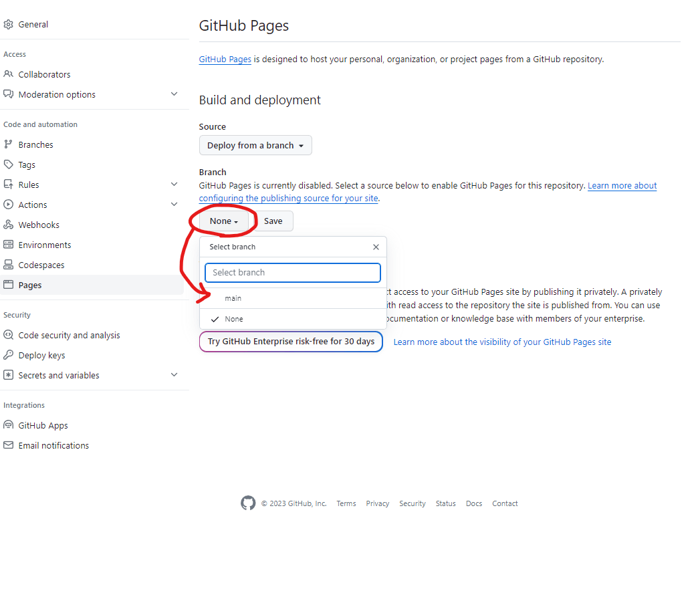Open Codespaces settings
Image resolution: width=700 pixels, height=593 pixels.
[41, 265]
